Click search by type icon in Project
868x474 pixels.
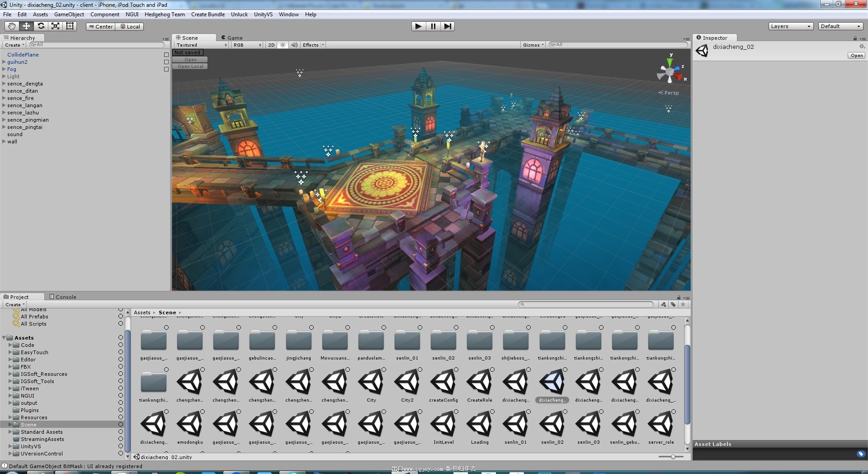664,304
